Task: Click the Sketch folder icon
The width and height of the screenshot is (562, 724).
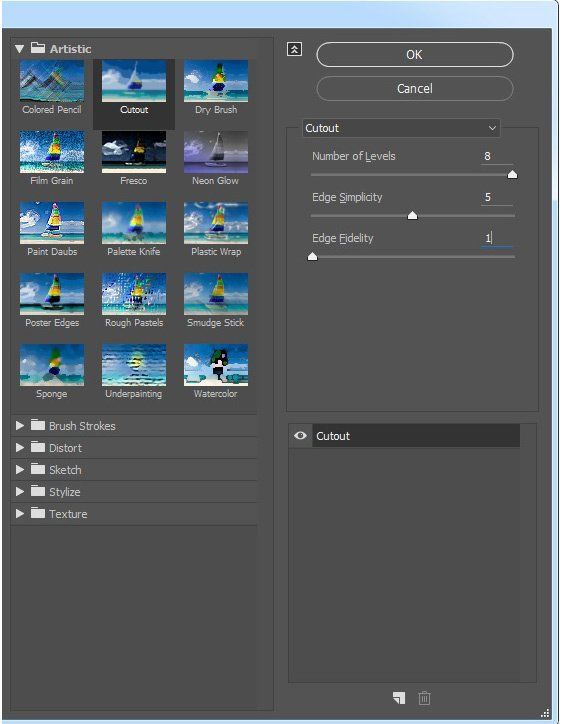Action: coord(38,469)
